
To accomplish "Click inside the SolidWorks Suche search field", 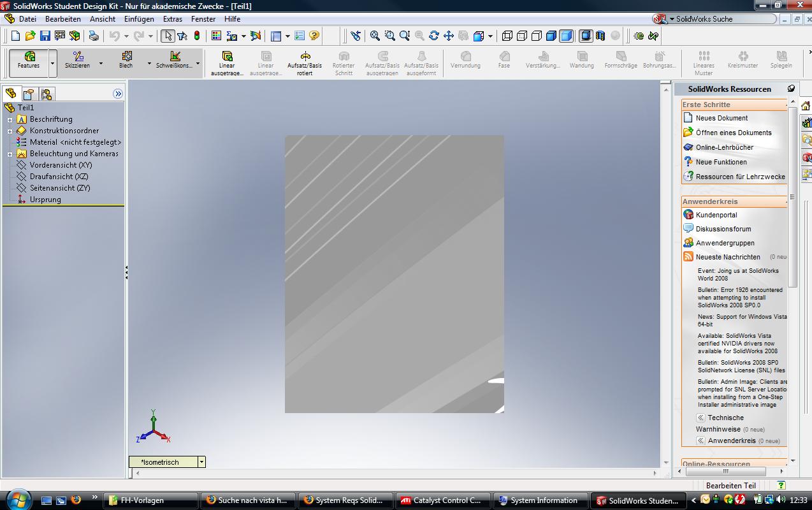I will (724, 19).
